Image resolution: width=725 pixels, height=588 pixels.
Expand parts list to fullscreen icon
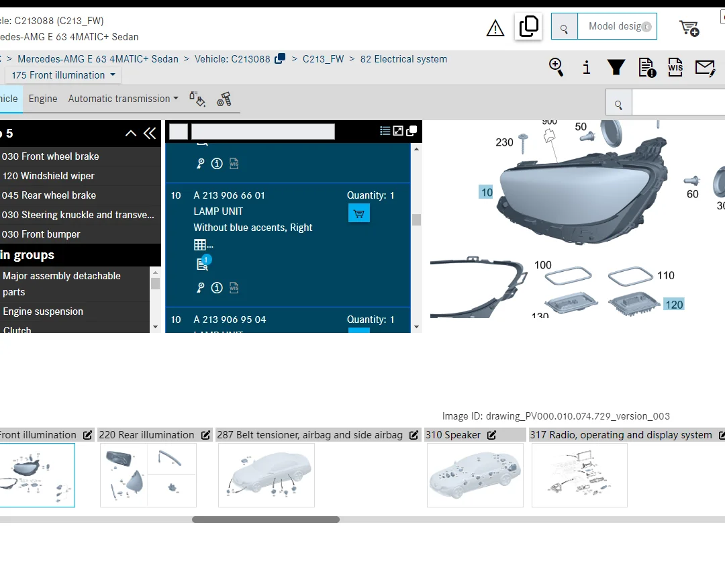click(x=397, y=131)
